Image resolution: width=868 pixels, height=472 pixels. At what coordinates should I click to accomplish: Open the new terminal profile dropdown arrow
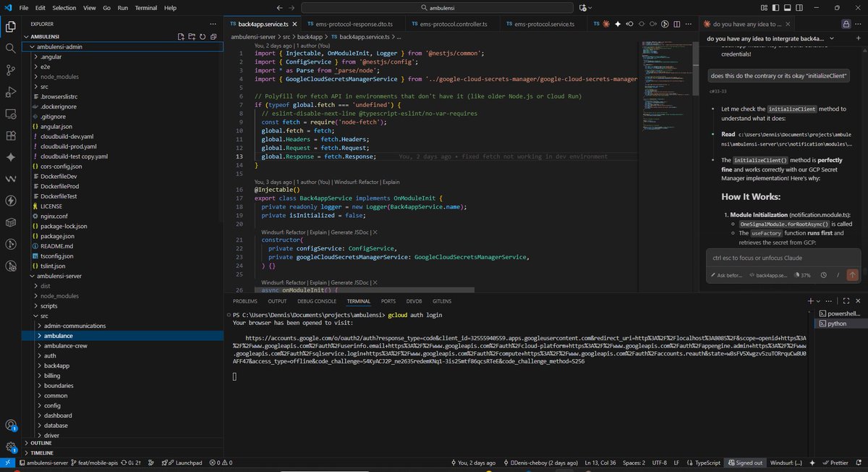819,300
